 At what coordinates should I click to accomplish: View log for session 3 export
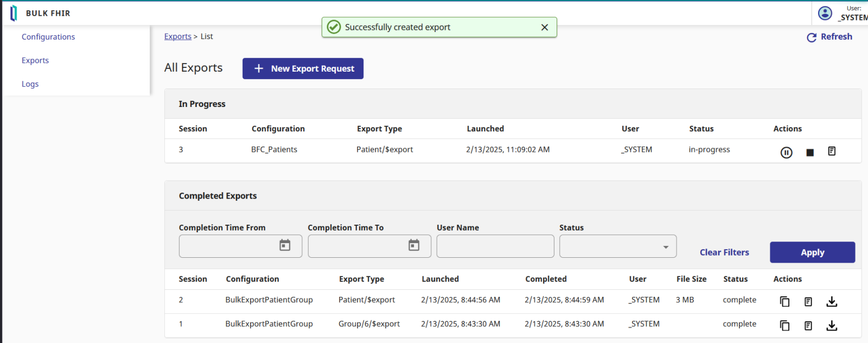(x=832, y=151)
